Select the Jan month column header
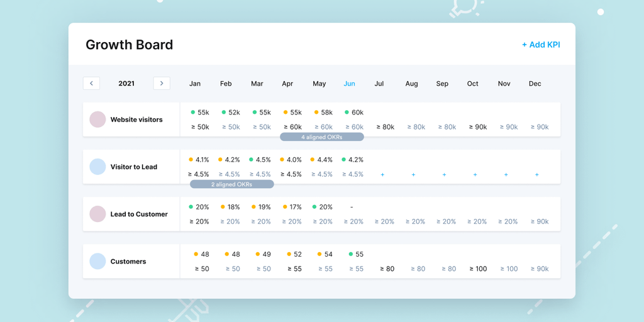This screenshot has height=322, width=644. click(195, 84)
